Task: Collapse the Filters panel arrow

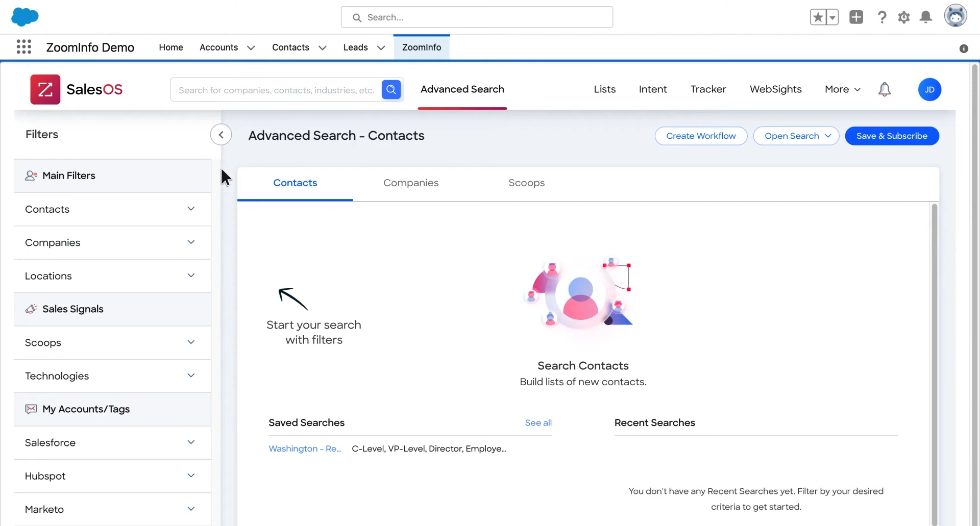Action: coord(221,135)
